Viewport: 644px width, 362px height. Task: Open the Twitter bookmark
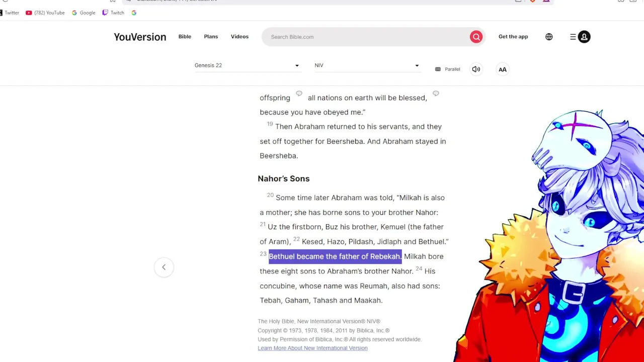point(9,13)
